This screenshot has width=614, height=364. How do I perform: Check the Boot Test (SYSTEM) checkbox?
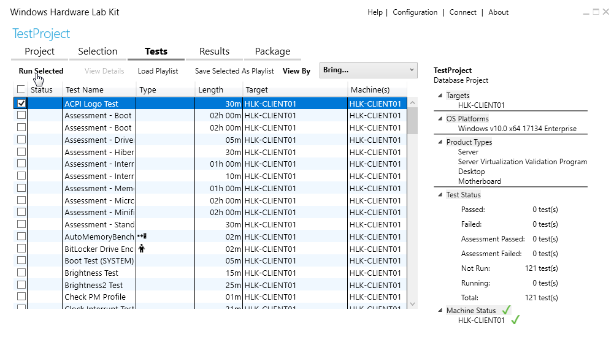coord(21,260)
